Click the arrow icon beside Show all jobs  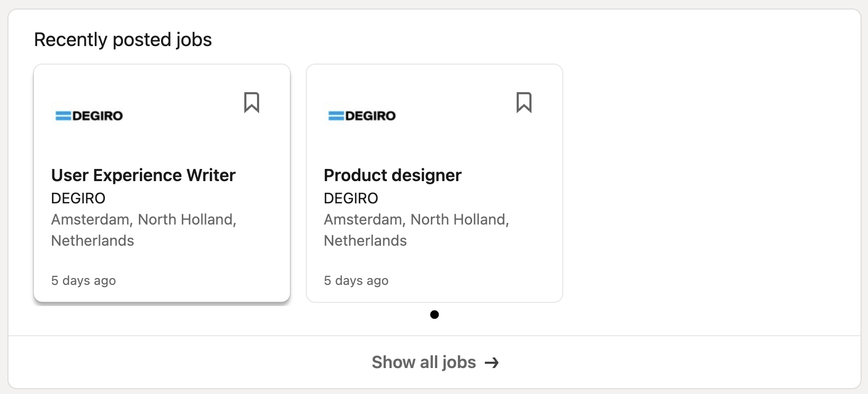(x=492, y=363)
